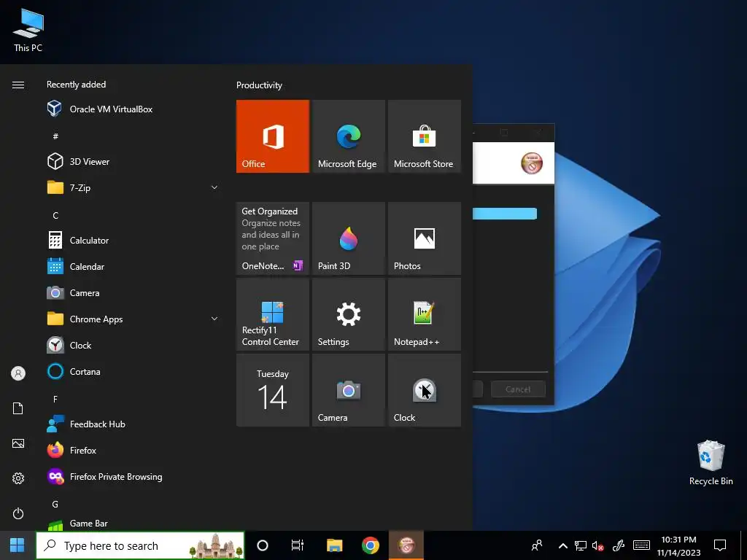Expand the Start menu hamburger navigation

18,85
